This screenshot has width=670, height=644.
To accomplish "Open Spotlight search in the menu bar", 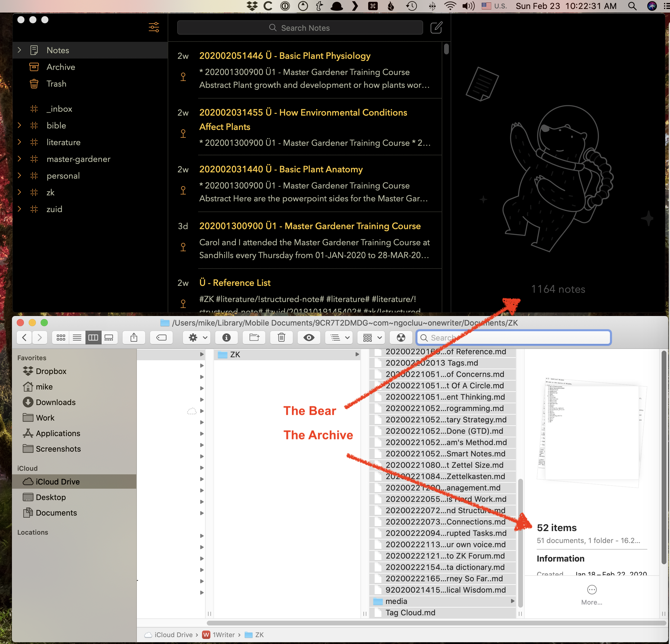I will tap(632, 6).
